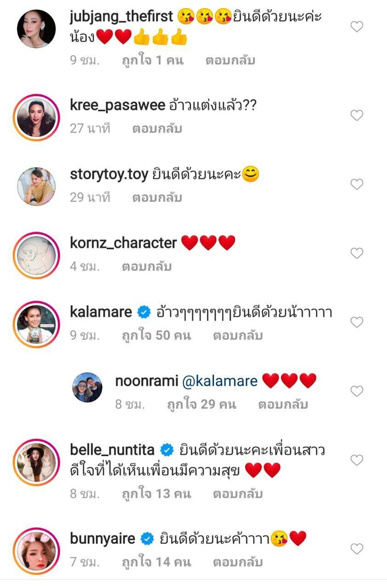This screenshot has width=387, height=588.
Task: Like noonrami's reply with the heart icon
Action: tap(357, 391)
